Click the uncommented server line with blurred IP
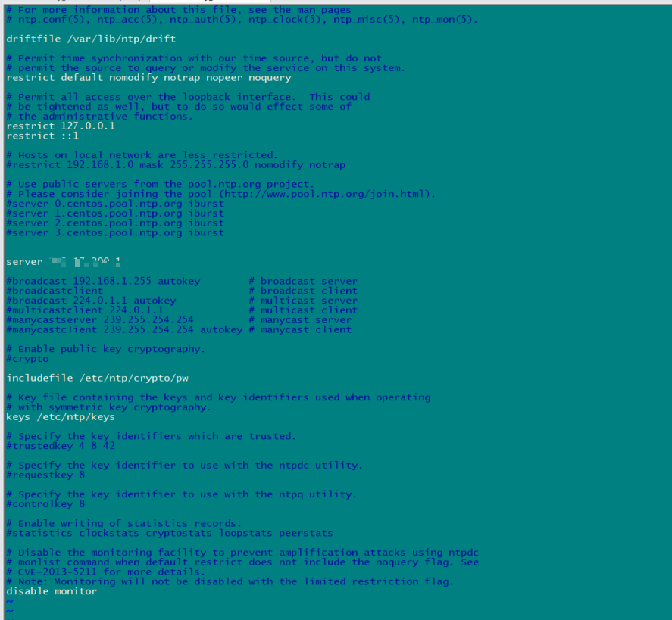Screen dimensions: 672x620 coord(64,262)
